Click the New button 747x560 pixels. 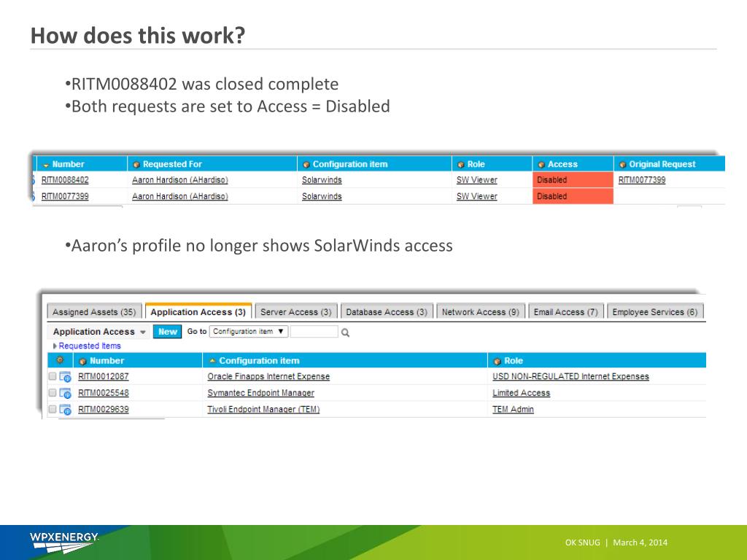(167, 332)
